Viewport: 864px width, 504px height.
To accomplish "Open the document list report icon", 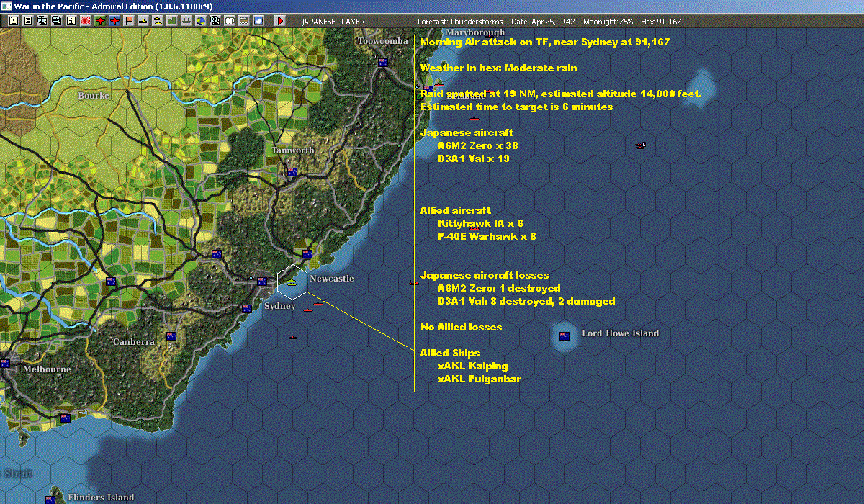I will click(28, 21).
